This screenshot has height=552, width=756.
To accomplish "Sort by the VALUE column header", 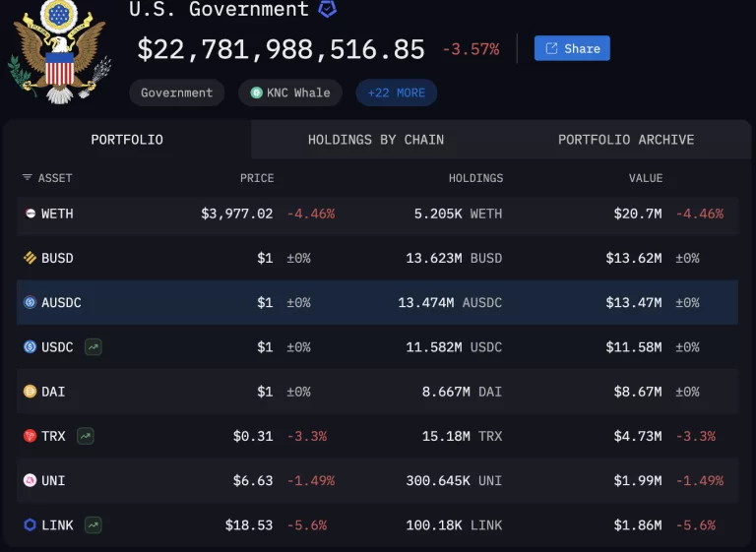I will click(x=646, y=178).
